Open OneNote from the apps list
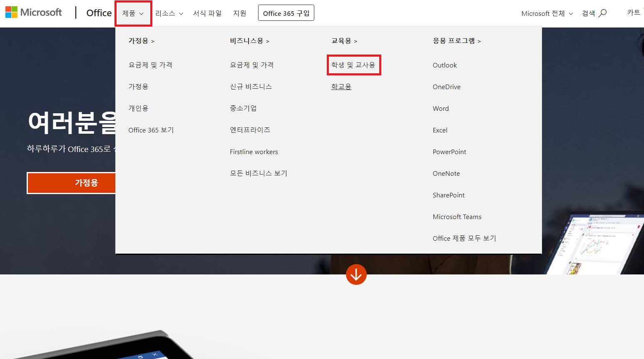 pos(446,173)
